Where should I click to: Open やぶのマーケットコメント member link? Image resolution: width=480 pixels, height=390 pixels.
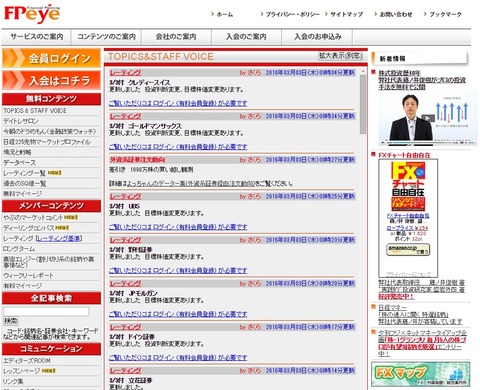click(x=33, y=217)
